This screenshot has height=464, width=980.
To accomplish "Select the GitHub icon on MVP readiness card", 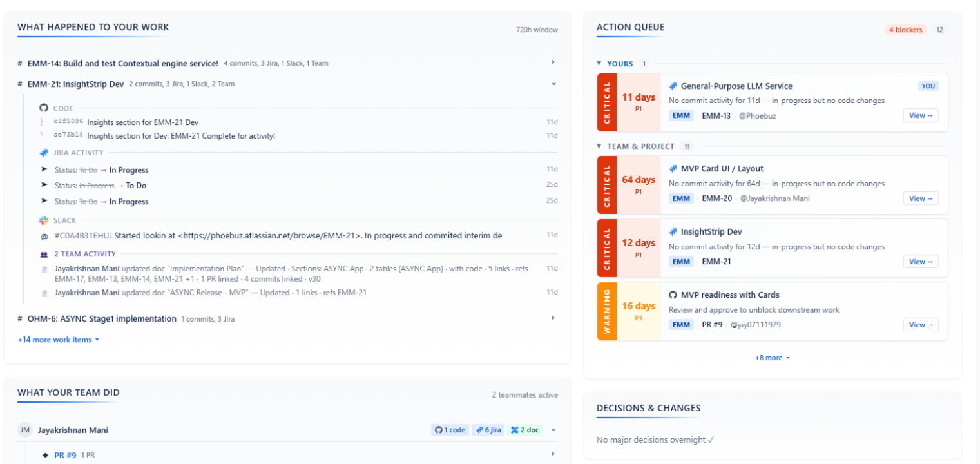I will coord(672,295).
